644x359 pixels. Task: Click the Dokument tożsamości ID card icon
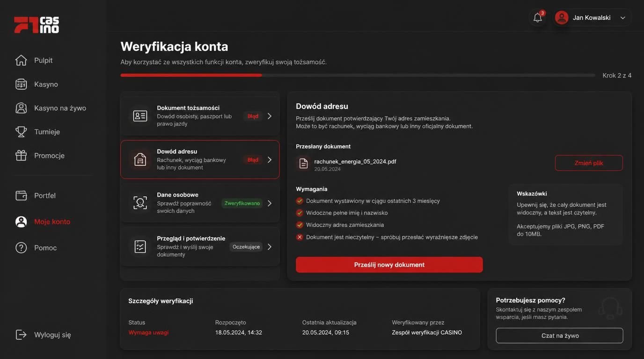click(140, 116)
